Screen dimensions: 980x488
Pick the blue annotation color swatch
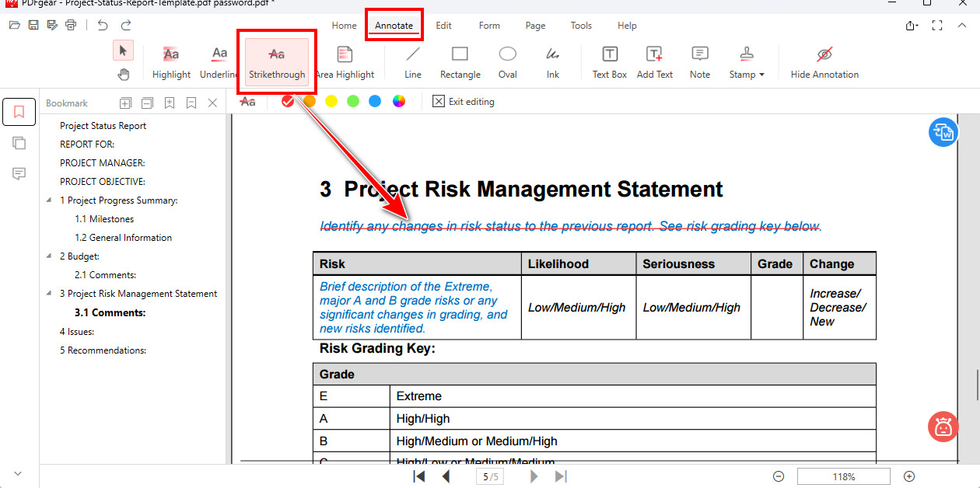point(375,101)
